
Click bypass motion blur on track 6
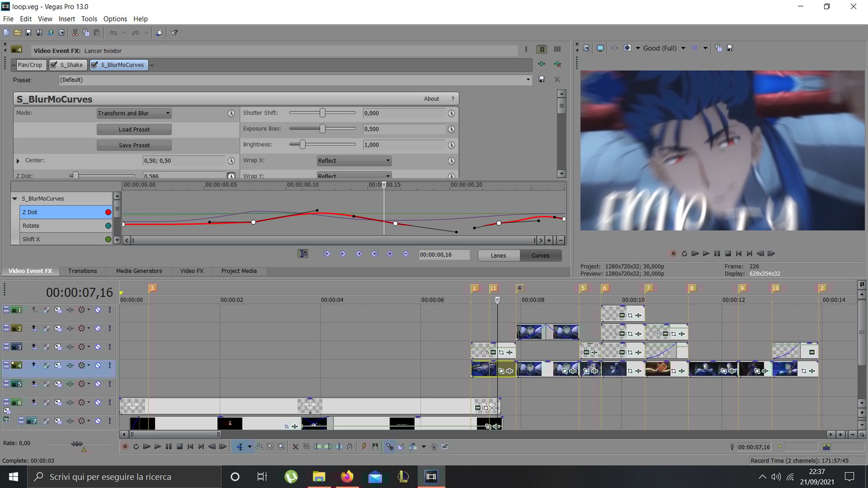point(46,402)
